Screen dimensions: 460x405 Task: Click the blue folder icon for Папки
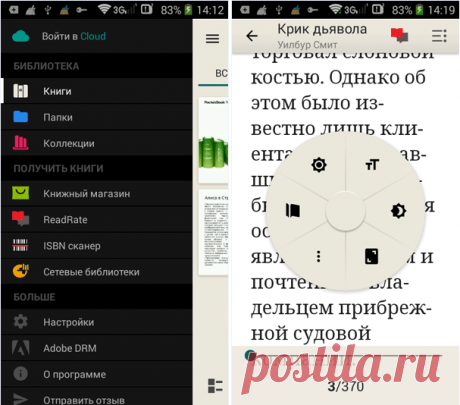(21, 117)
